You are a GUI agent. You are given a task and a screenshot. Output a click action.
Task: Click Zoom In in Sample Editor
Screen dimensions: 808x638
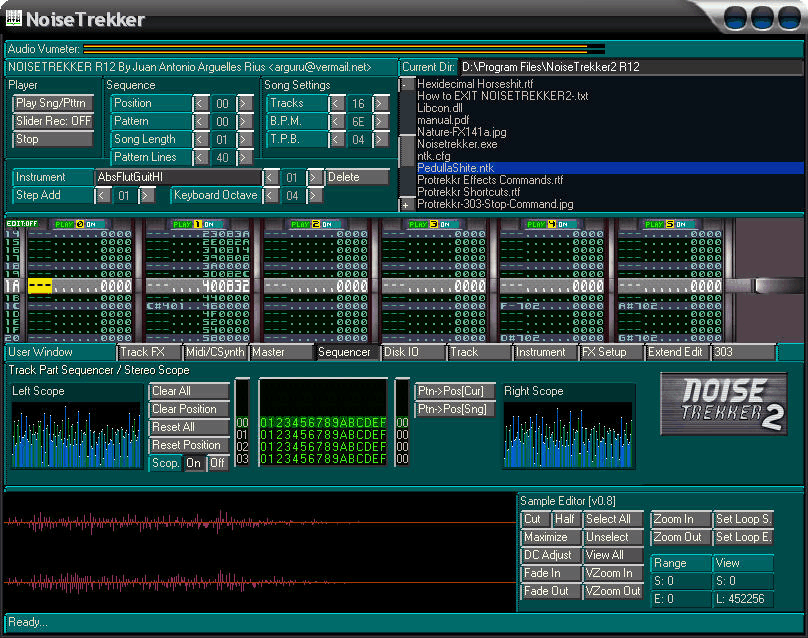point(681,519)
